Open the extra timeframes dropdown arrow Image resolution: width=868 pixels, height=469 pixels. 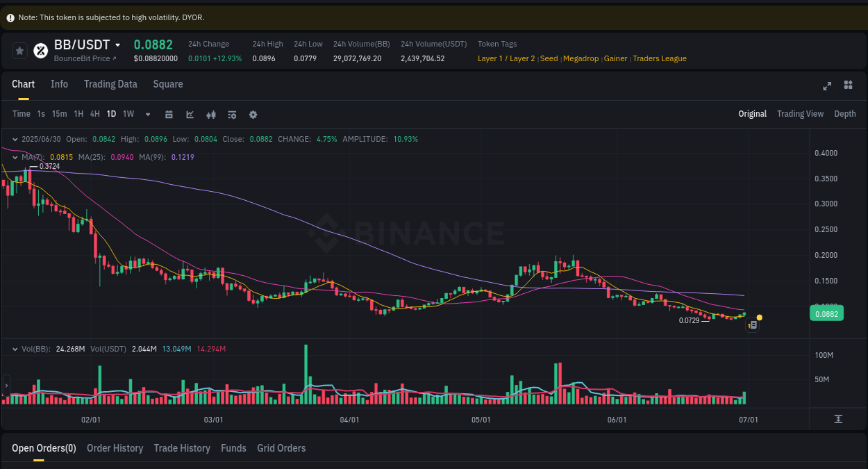(147, 114)
